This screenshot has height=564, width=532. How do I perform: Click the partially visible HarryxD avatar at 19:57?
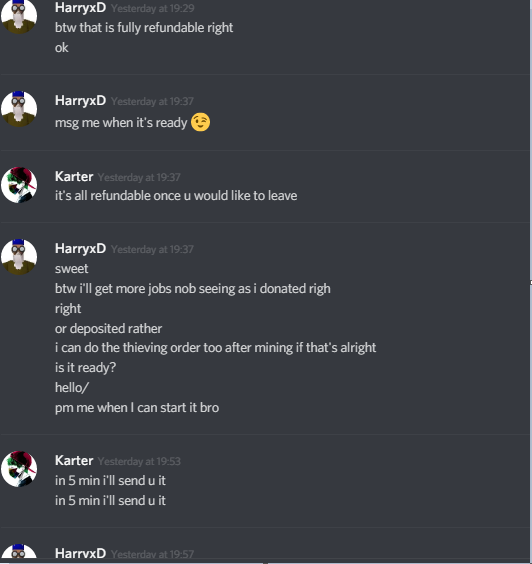tap(19, 551)
